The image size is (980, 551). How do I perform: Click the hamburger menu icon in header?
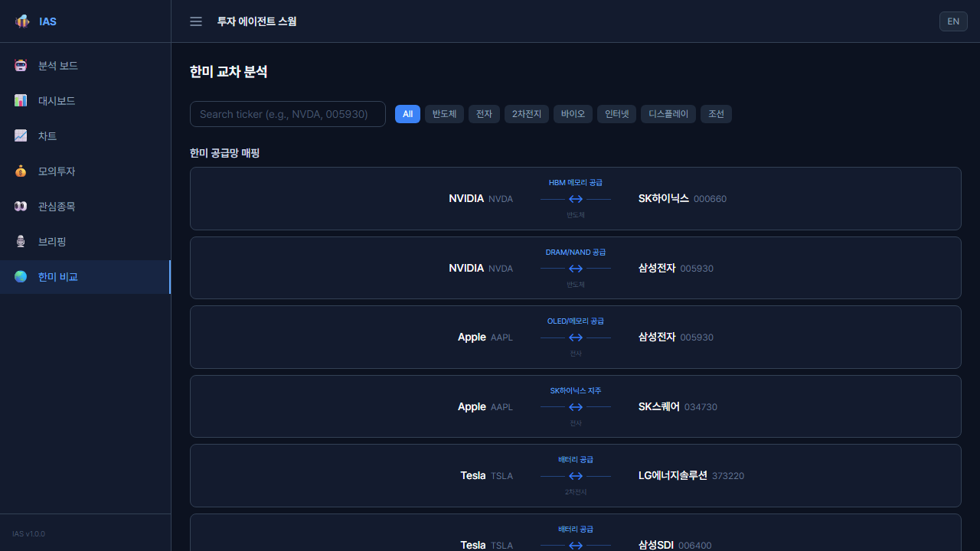(195, 21)
